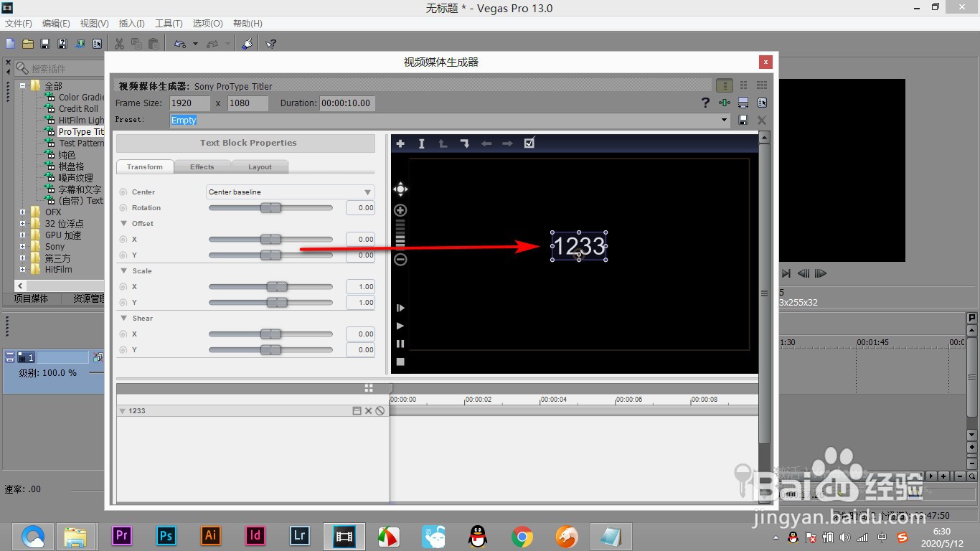
Task: Select the Insert Text tool in titler toolbar
Action: pos(421,143)
